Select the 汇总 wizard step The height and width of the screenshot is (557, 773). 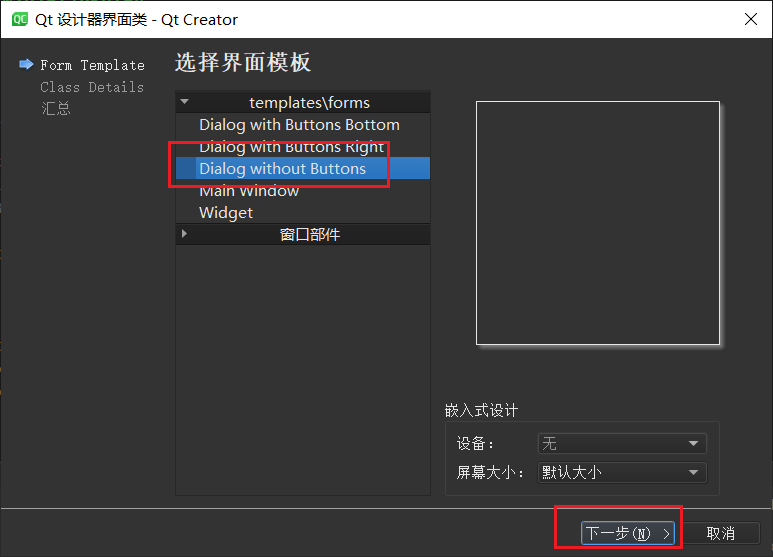[x=56, y=108]
